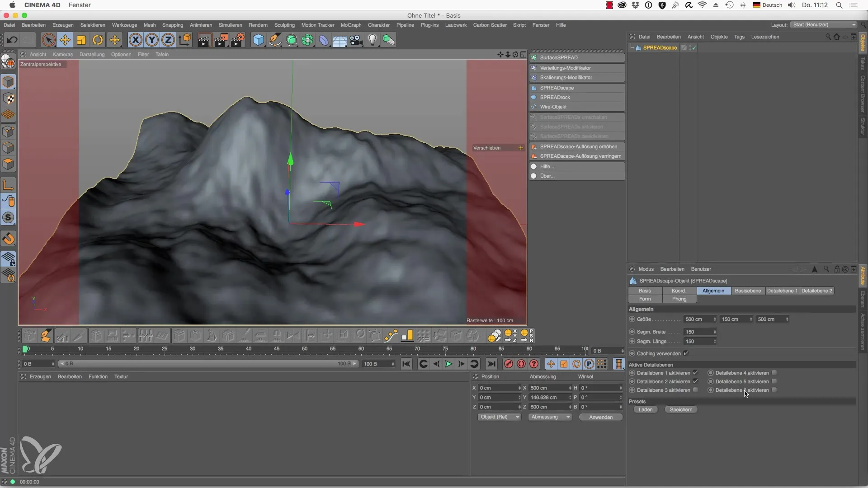Click the Speichern preset button
The width and height of the screenshot is (868, 488).
681,410
